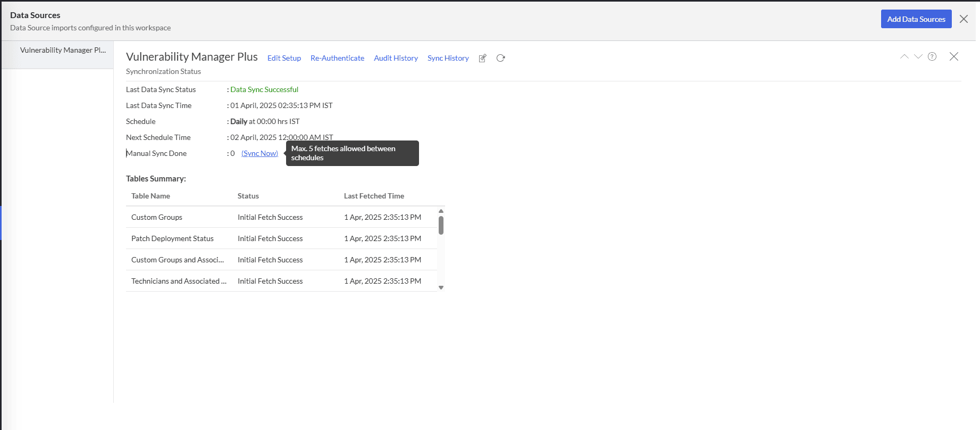Image resolution: width=980 pixels, height=430 pixels.
Task: Click the up chevron for previous data source
Action: pos(904,56)
